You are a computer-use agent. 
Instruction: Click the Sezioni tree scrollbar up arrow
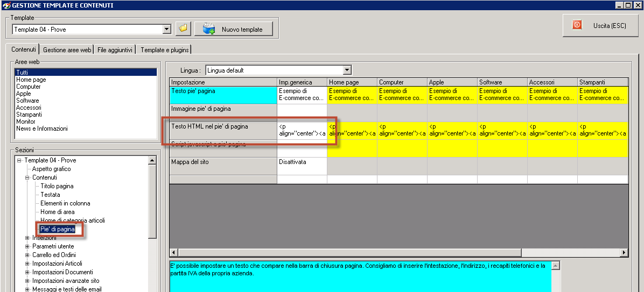point(152,160)
